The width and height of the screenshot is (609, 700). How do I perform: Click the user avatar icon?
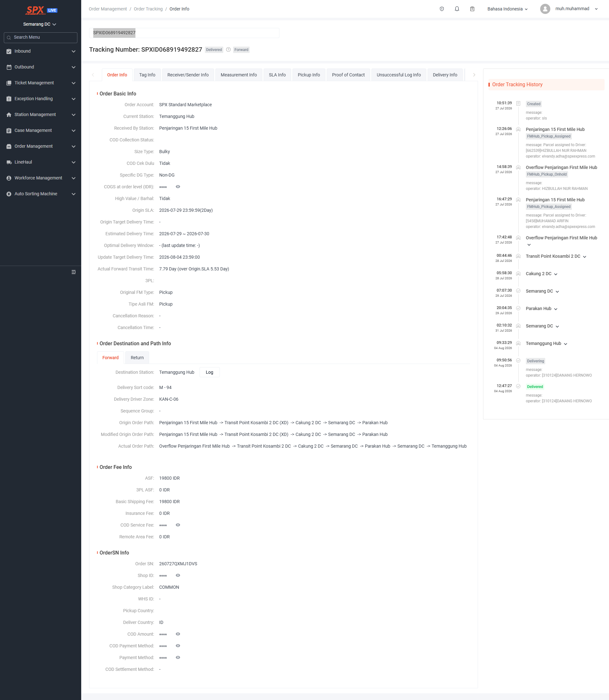545,9
